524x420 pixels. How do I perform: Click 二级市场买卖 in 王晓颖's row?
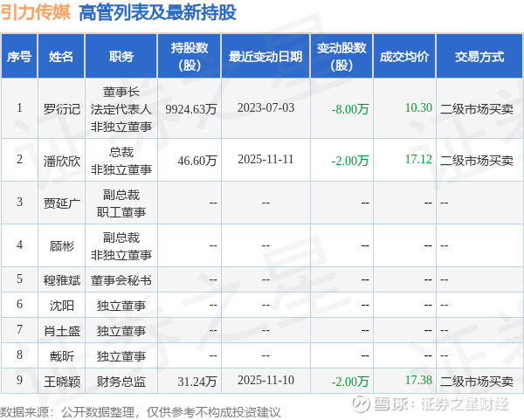[x=477, y=382]
